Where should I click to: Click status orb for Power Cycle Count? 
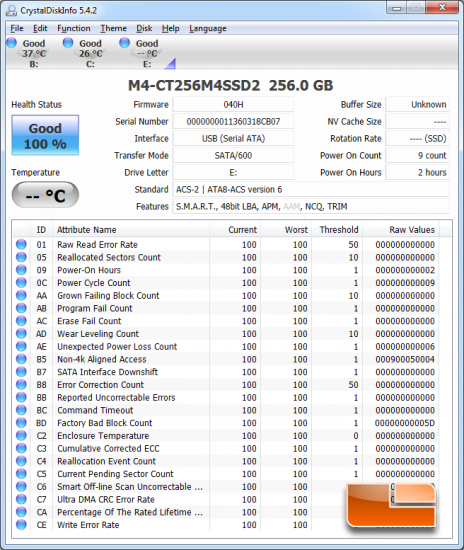tap(21, 282)
